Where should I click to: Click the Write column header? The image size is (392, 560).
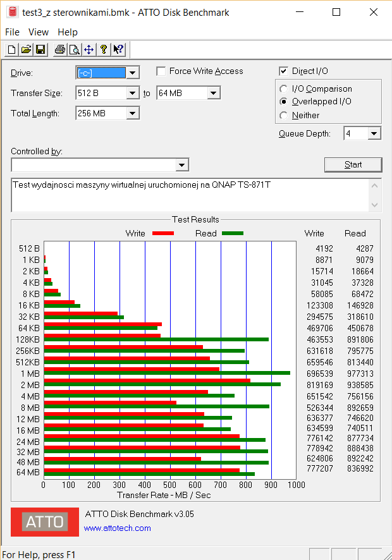(x=314, y=233)
